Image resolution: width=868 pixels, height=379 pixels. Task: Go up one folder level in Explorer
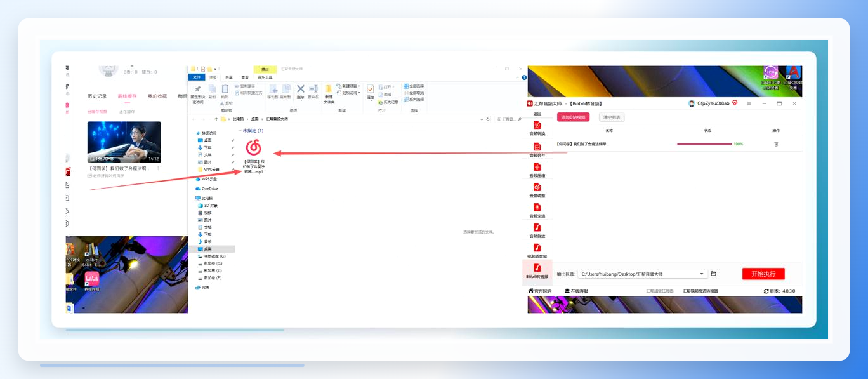click(216, 119)
